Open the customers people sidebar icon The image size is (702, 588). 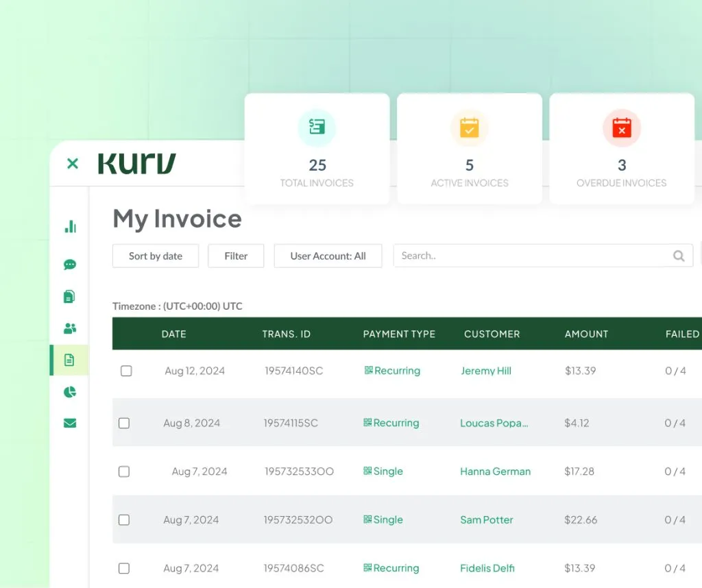click(x=70, y=329)
